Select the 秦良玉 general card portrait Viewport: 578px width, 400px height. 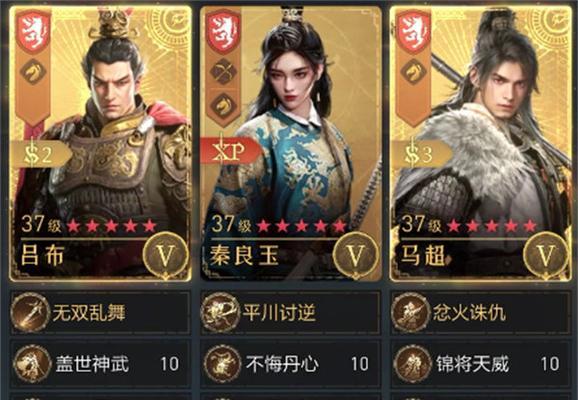[290, 144]
